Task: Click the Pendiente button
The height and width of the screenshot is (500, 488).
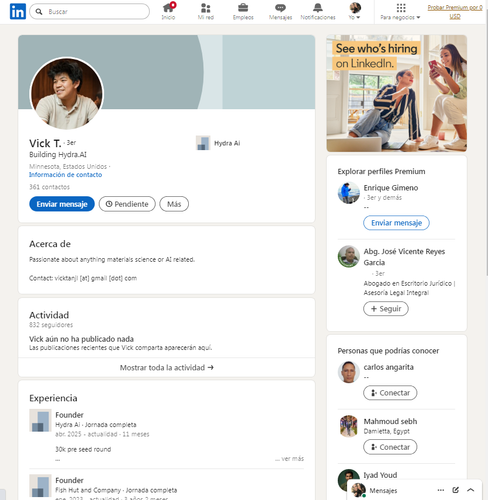Action: pyautogui.click(x=127, y=204)
